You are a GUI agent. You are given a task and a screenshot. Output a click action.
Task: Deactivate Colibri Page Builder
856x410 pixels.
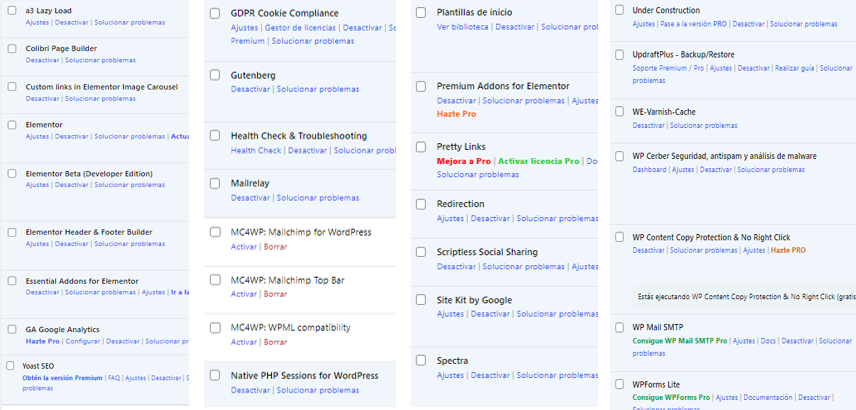(42, 60)
